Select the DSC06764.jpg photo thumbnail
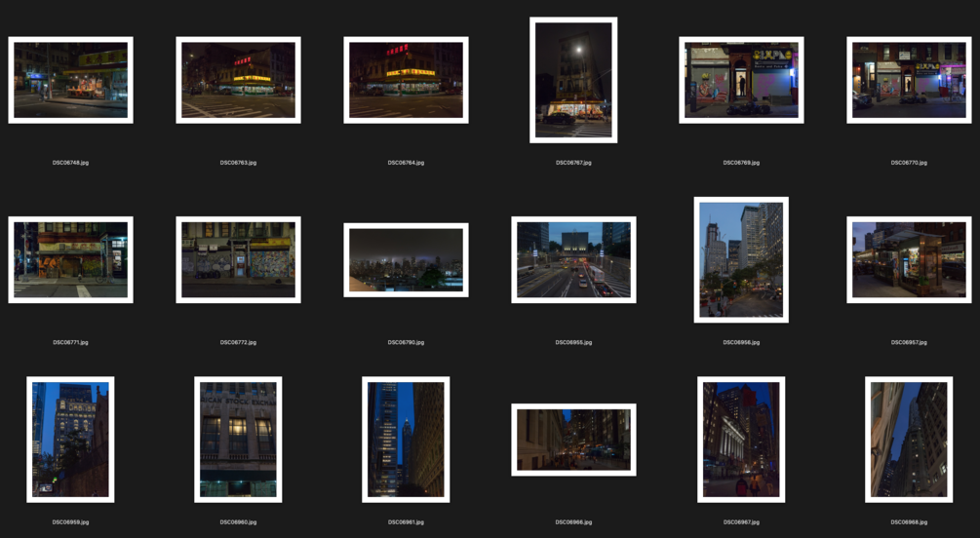This screenshot has width=980, height=538. [406, 80]
